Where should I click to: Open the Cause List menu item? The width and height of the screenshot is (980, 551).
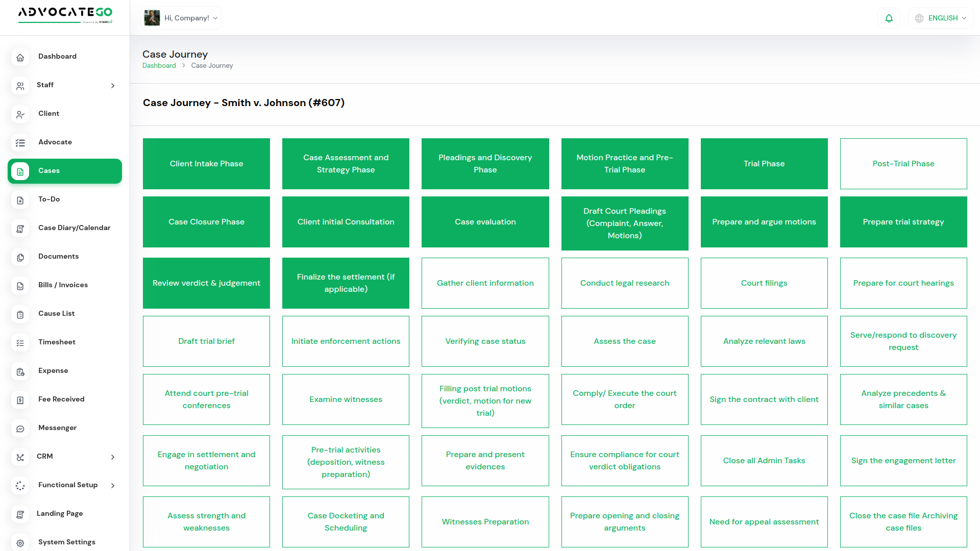coord(56,314)
